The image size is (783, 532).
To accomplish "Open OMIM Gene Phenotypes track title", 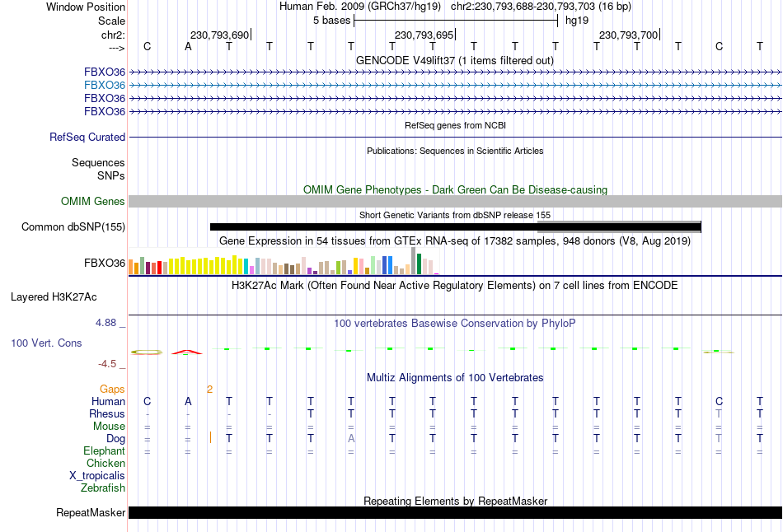I will coord(455,189).
